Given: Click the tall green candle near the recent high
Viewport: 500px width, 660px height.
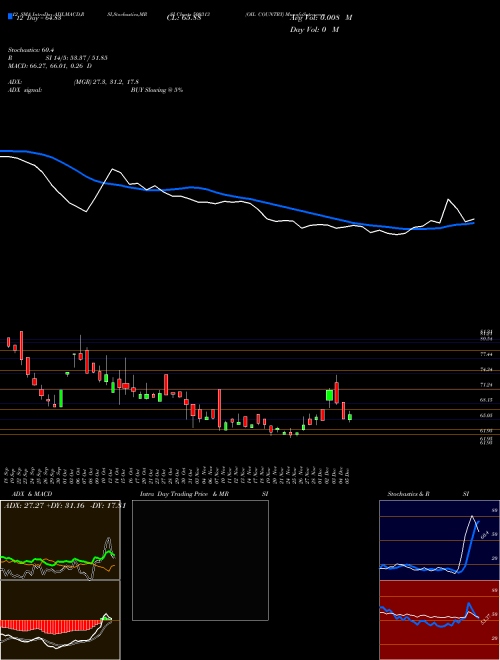Looking at the screenshot, I should point(330,396).
